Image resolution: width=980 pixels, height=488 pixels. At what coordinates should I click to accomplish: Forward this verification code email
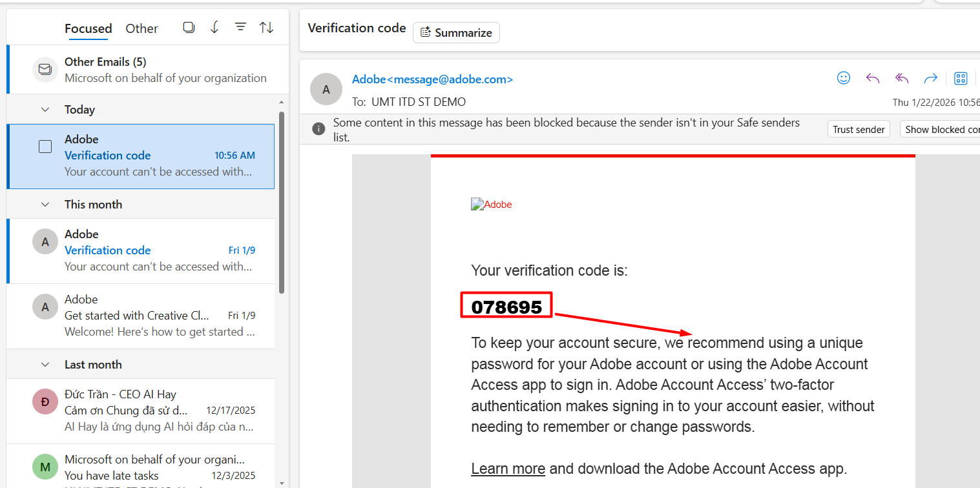[x=930, y=78]
